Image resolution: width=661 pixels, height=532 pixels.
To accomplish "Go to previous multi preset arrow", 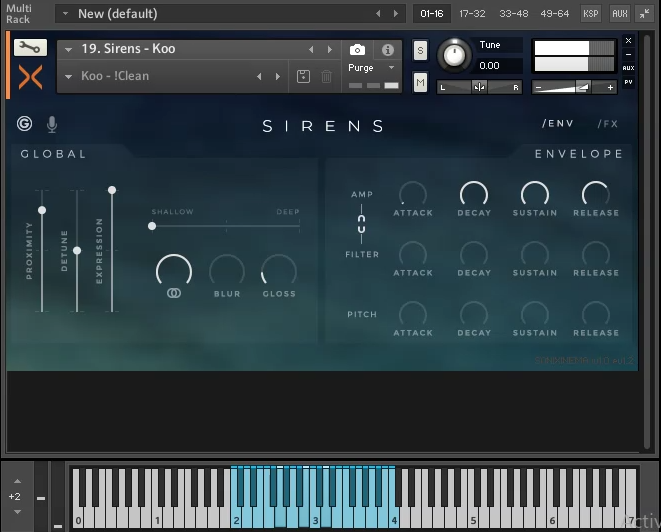I will (378, 13).
